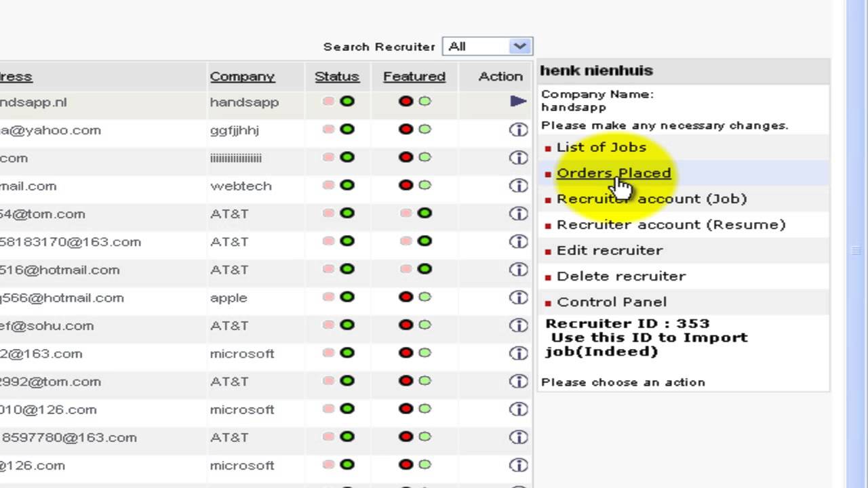Open info icon for @126.com microsoft row
868x488 pixels.
coord(518,465)
